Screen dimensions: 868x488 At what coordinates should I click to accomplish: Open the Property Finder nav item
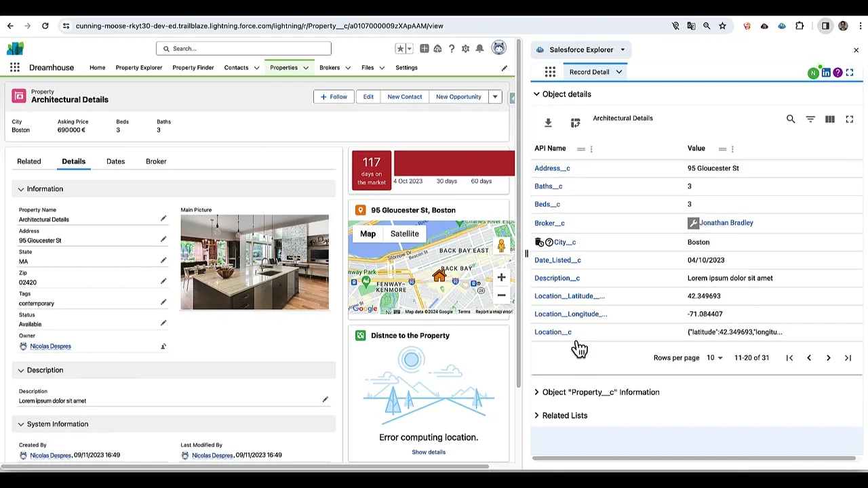pos(193,68)
